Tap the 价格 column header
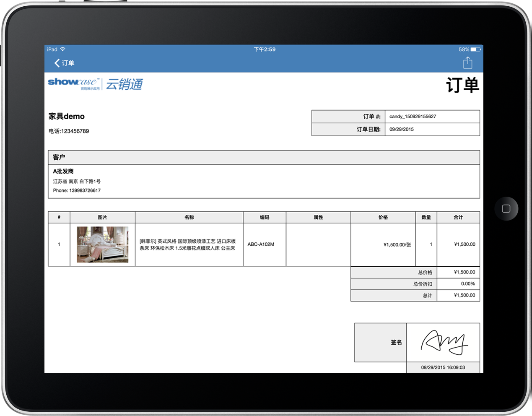The image size is (532, 416). coord(383,217)
